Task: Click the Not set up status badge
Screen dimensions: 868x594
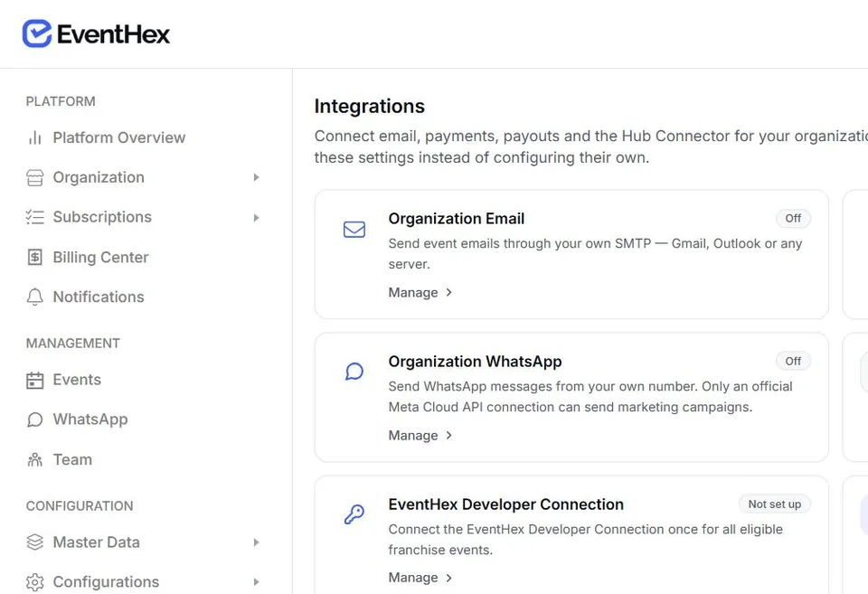Action: click(x=775, y=504)
